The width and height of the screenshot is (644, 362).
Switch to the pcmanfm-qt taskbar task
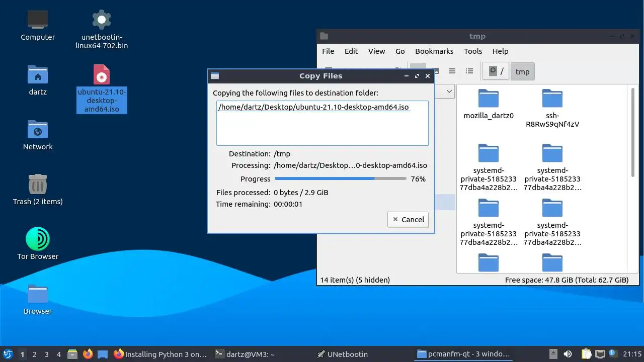[463, 354]
